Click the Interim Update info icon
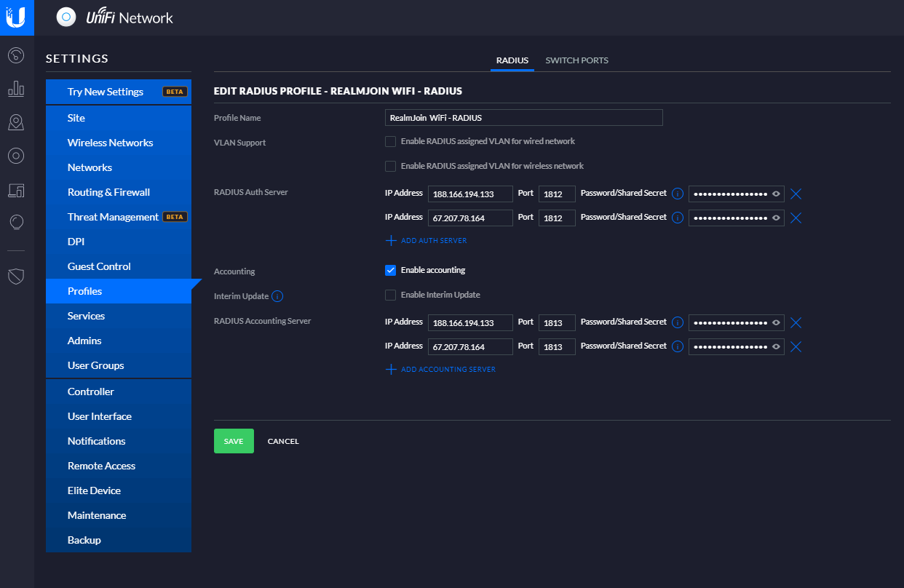The width and height of the screenshot is (904, 588). click(277, 296)
